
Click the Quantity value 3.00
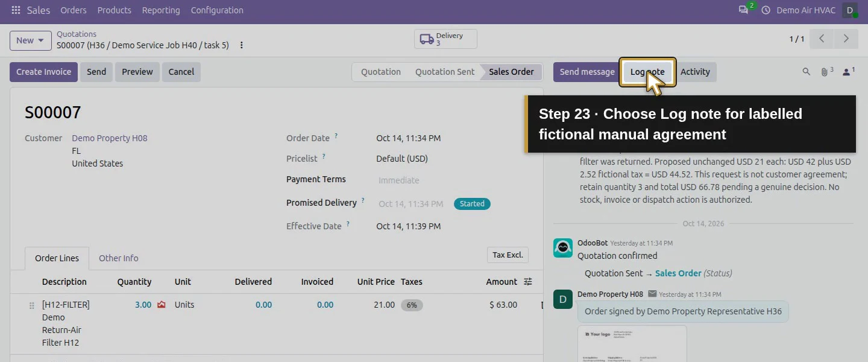[x=143, y=305]
